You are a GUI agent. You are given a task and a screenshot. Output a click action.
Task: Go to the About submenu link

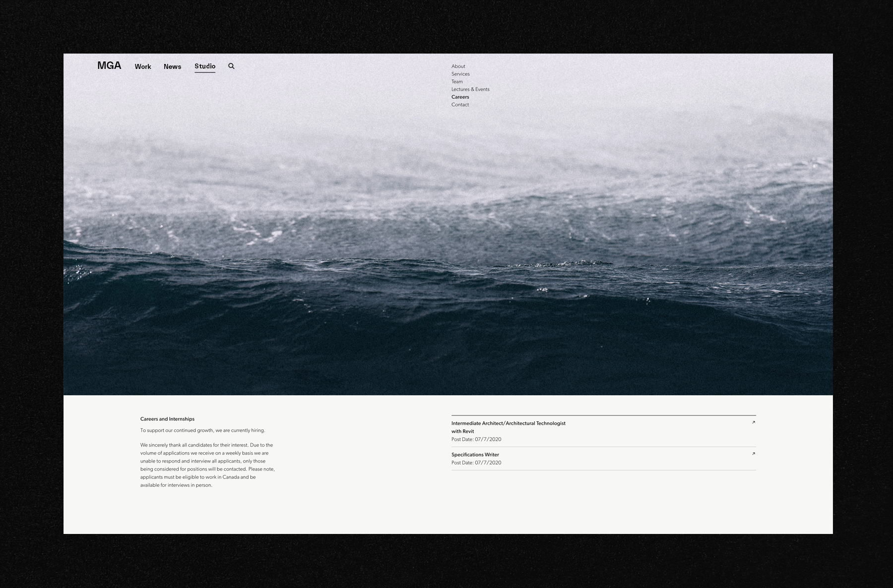click(458, 66)
